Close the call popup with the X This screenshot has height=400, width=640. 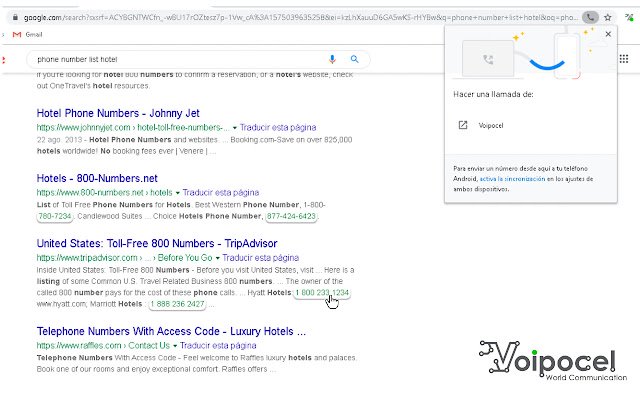coord(608,34)
